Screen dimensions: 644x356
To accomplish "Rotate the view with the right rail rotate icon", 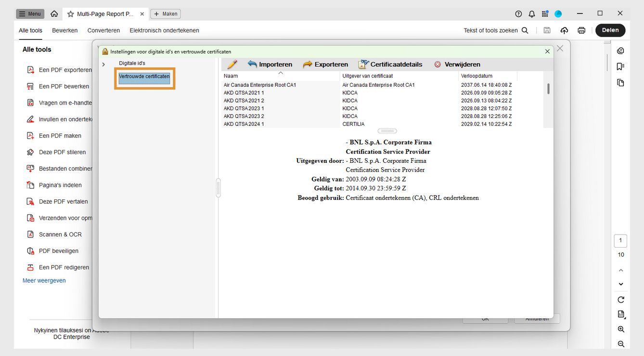I will click(x=621, y=300).
